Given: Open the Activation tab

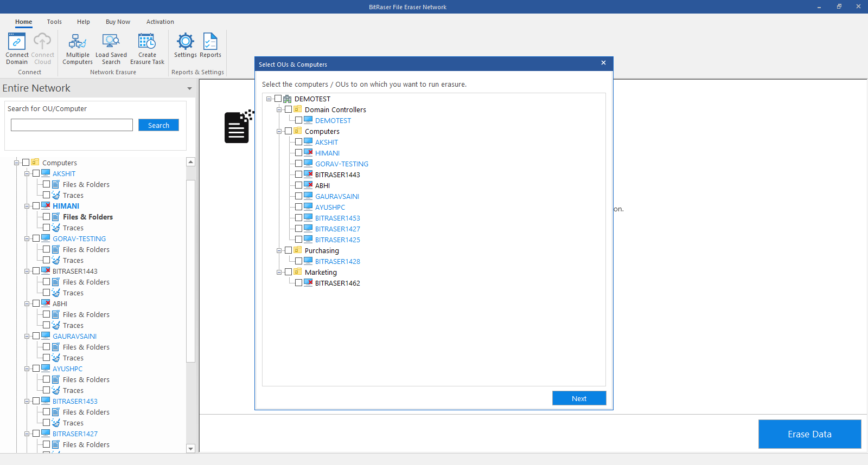Looking at the screenshot, I should 160,22.
